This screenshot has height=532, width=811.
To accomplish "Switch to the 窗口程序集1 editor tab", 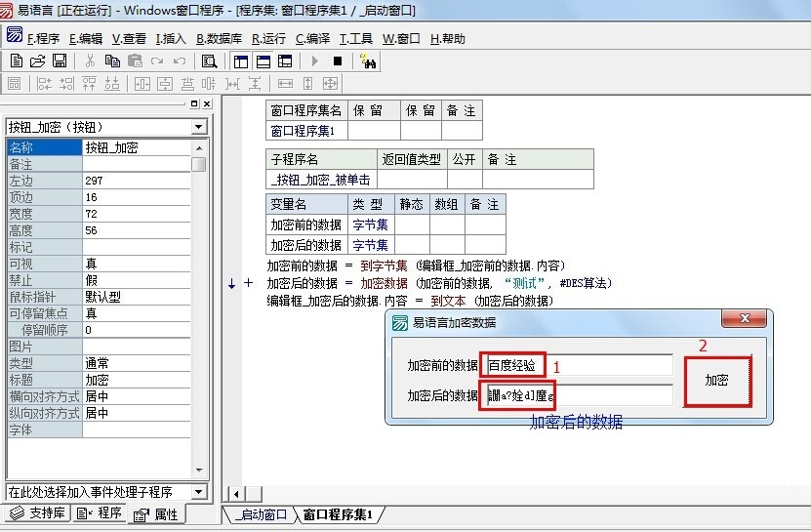I will click(x=338, y=514).
